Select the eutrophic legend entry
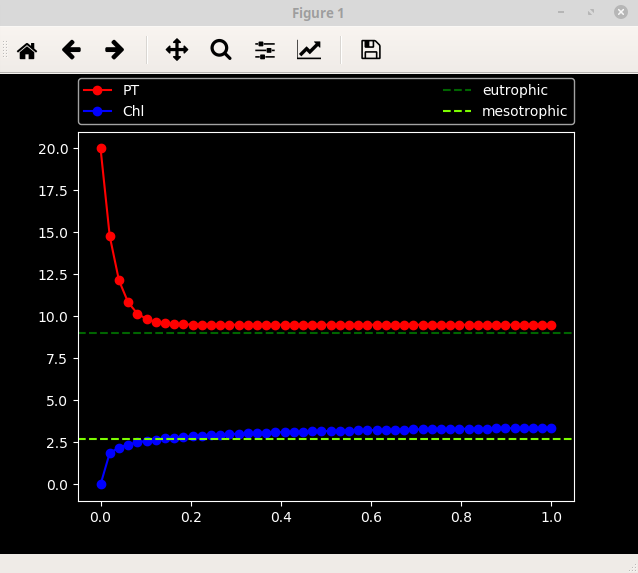This screenshot has height=573, width=638. 514,90
